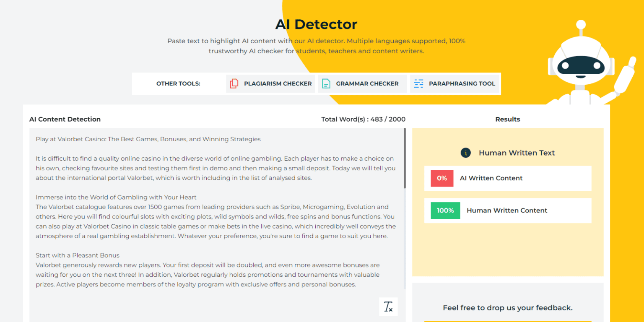Click the 'AI Content Detection' heading
Viewport: 644px width, 322px height.
[x=65, y=119]
